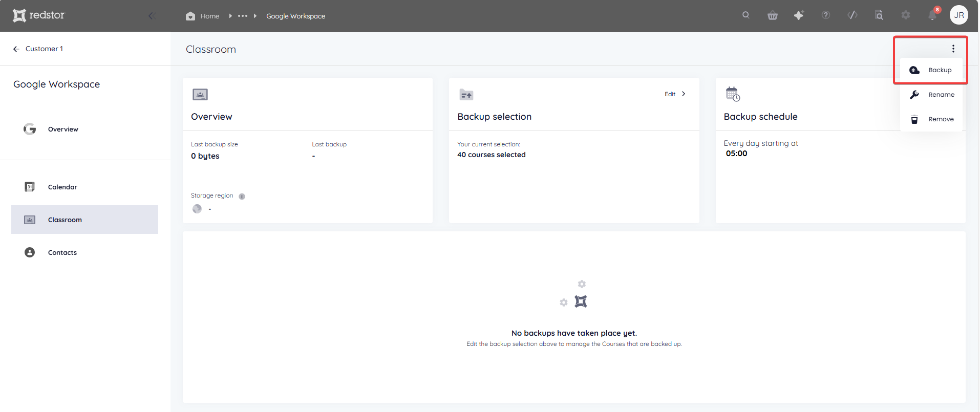Open the JR user avatar menu

coord(959,15)
